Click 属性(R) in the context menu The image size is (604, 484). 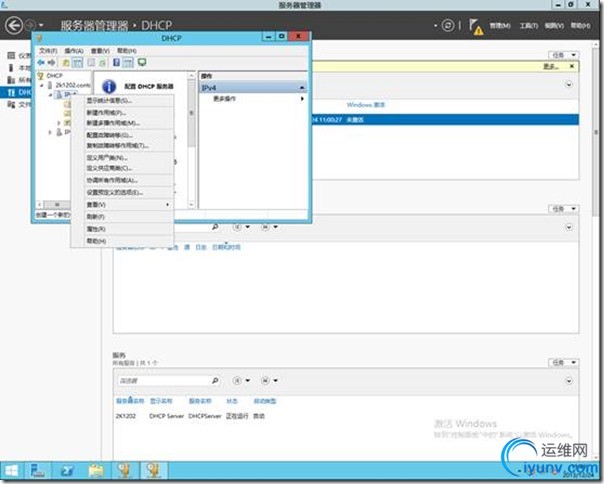tap(122, 229)
